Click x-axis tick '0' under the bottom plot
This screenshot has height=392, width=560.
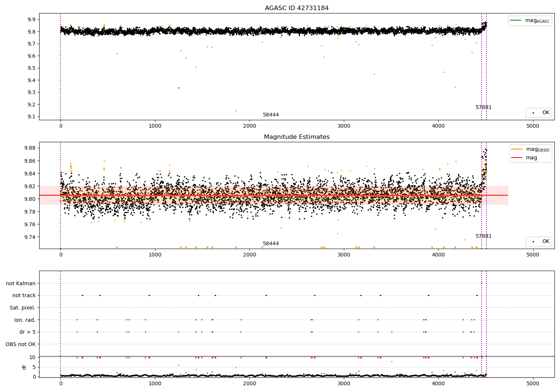(60, 384)
